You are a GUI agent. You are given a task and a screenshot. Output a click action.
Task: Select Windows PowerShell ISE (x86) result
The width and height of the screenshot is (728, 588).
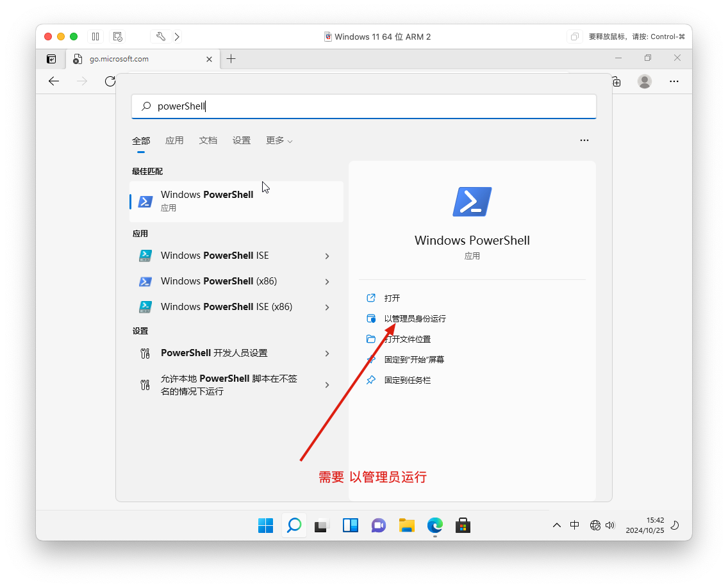pos(227,307)
